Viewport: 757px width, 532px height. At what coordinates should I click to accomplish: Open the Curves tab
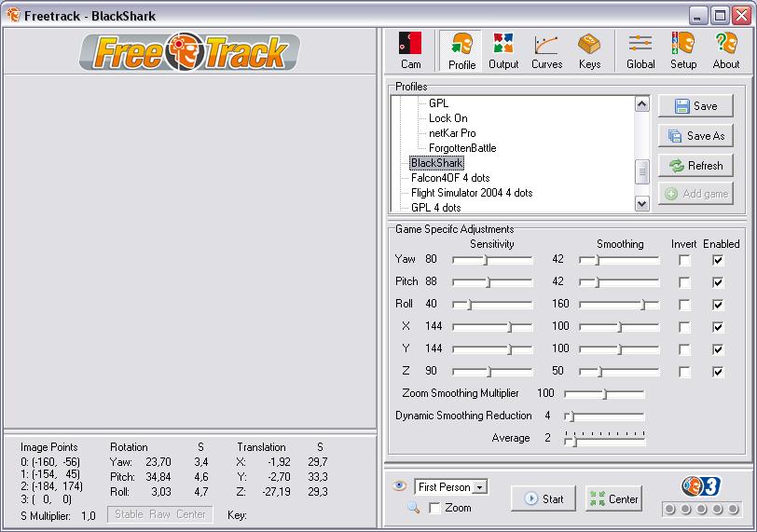(x=546, y=50)
